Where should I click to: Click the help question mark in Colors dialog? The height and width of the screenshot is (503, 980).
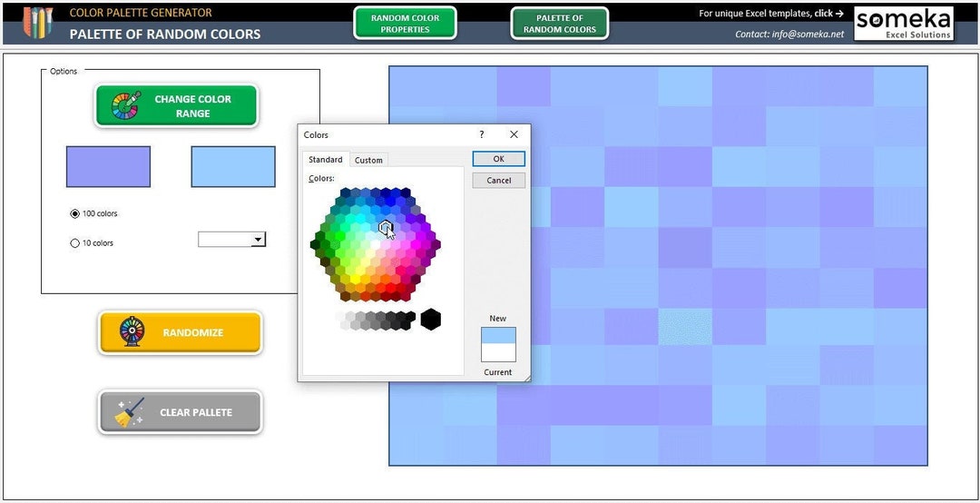[x=481, y=134]
